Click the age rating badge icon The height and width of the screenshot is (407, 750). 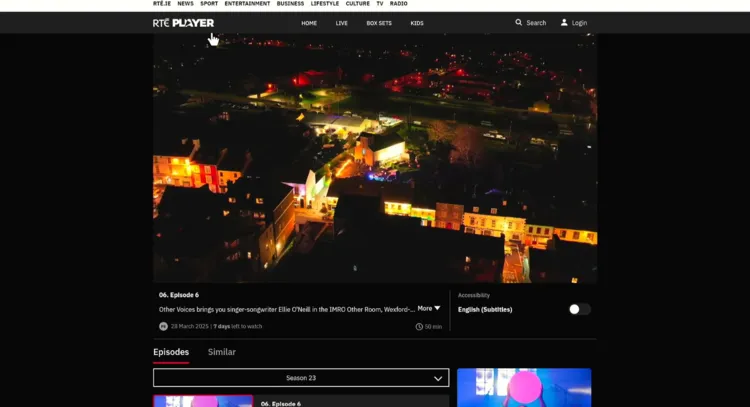click(163, 326)
